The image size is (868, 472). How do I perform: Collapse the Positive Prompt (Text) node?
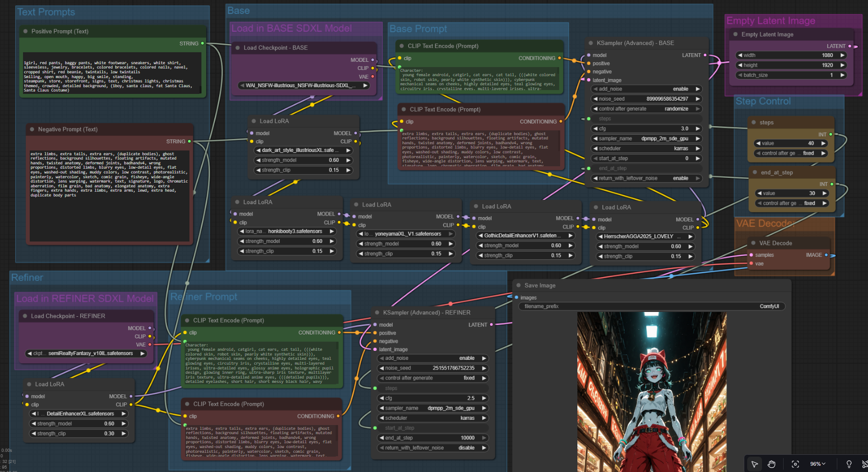(25, 31)
